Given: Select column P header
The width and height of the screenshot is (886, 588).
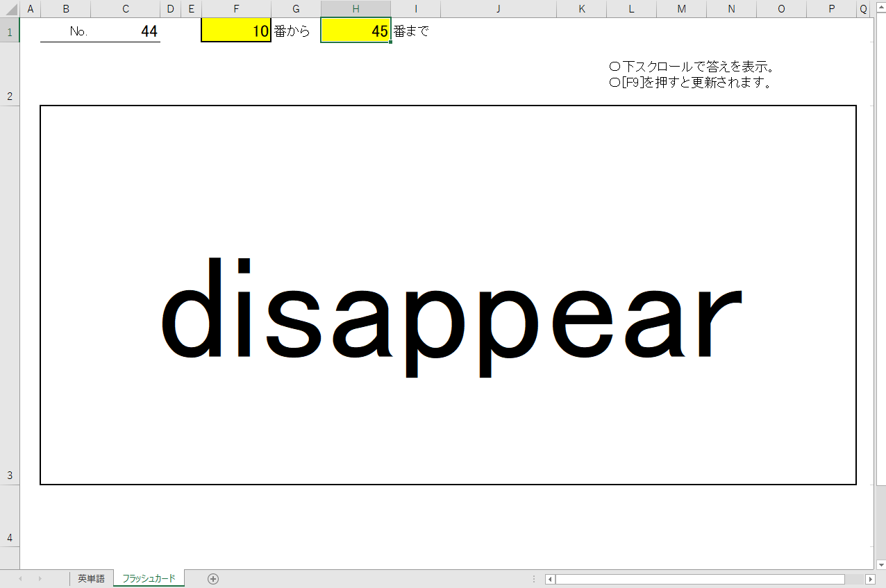Looking at the screenshot, I should tap(831, 9).
